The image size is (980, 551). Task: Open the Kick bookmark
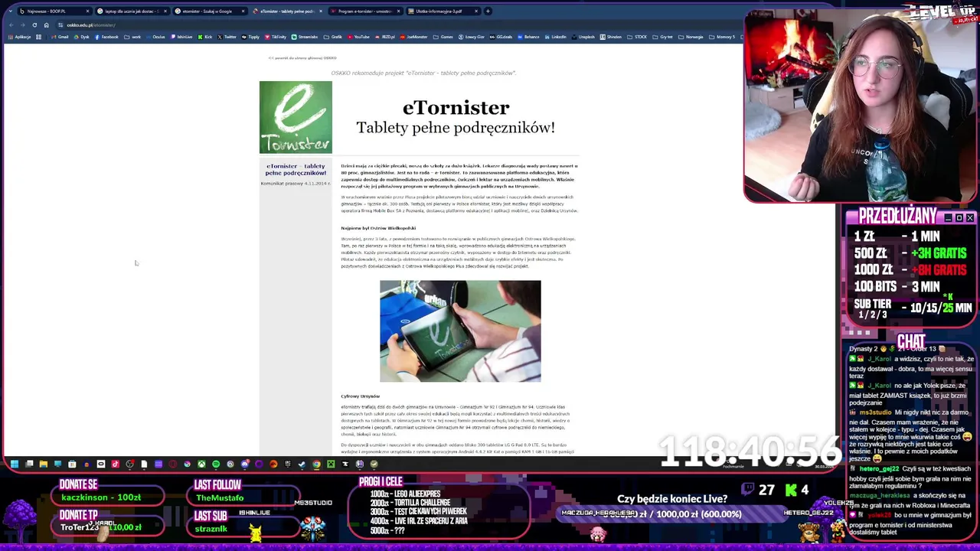(x=205, y=37)
